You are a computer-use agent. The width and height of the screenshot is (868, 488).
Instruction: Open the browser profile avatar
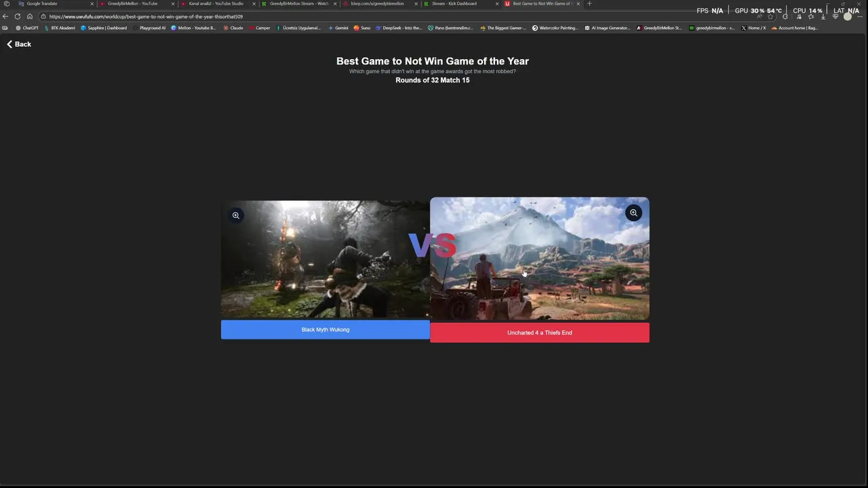[x=848, y=16]
